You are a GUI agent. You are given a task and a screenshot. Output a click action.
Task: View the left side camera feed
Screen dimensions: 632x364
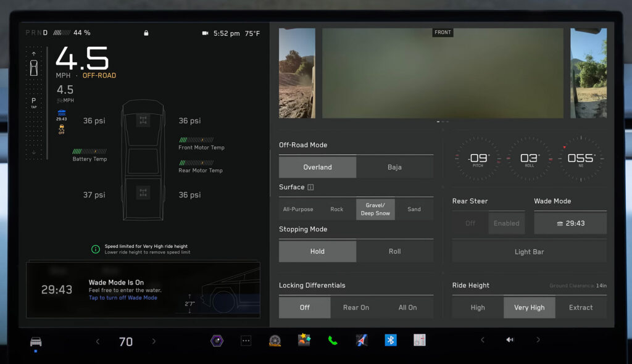pyautogui.click(x=297, y=73)
